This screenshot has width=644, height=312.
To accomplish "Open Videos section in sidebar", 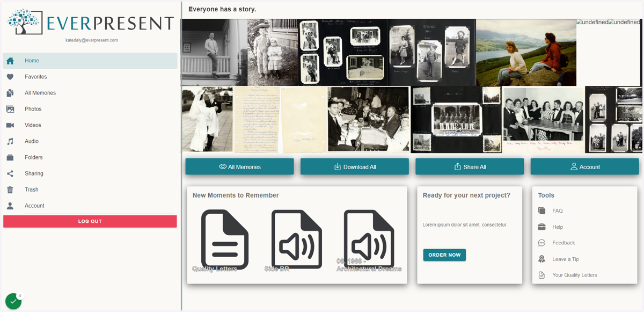I will (x=90, y=125).
